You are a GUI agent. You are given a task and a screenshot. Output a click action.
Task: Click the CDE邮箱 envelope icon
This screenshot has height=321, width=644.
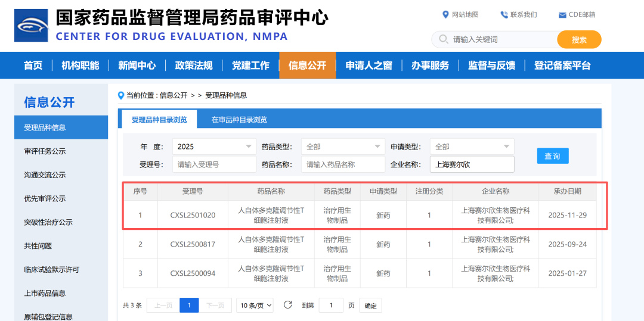point(562,15)
